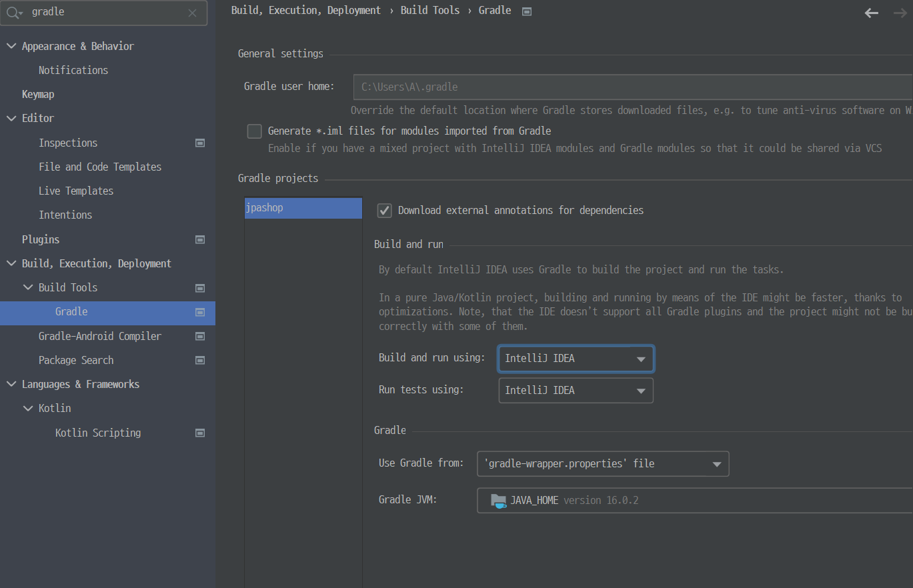Click the gradle search field
913x588 pixels.
(x=104, y=13)
